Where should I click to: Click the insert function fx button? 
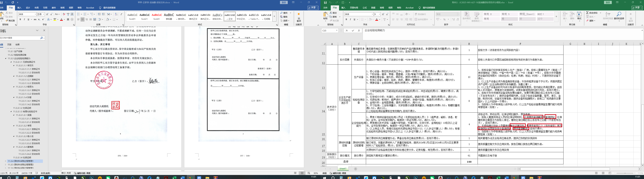coord(359,31)
